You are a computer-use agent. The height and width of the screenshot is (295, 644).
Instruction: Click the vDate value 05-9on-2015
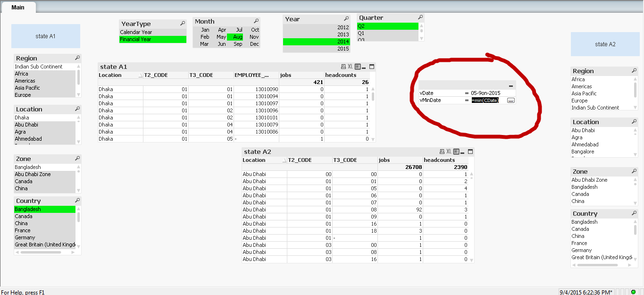[x=485, y=93]
